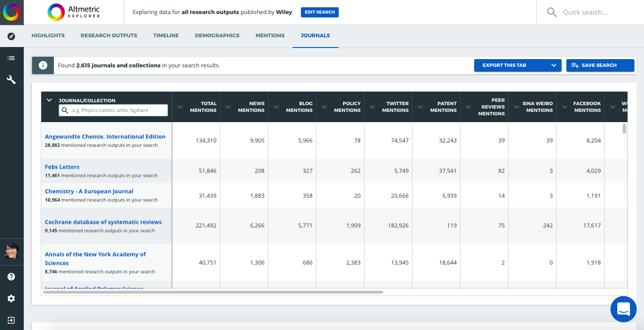Open the Export This Tab dropdown
Screen dimensions: 644x330
tap(518, 65)
